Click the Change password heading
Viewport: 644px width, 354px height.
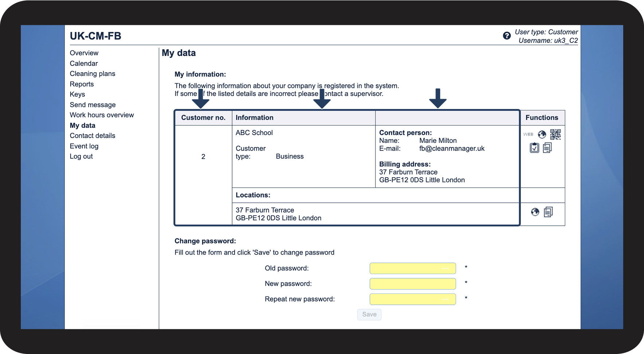pyautogui.click(x=205, y=241)
